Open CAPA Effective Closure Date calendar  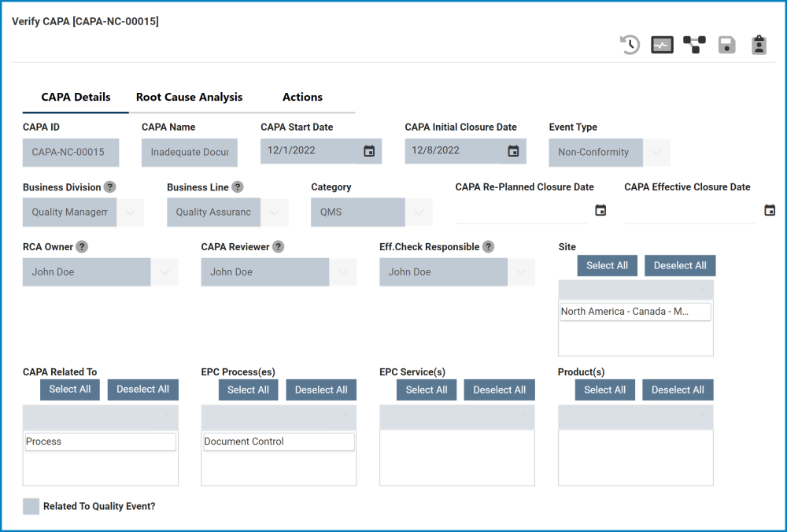[x=770, y=210]
